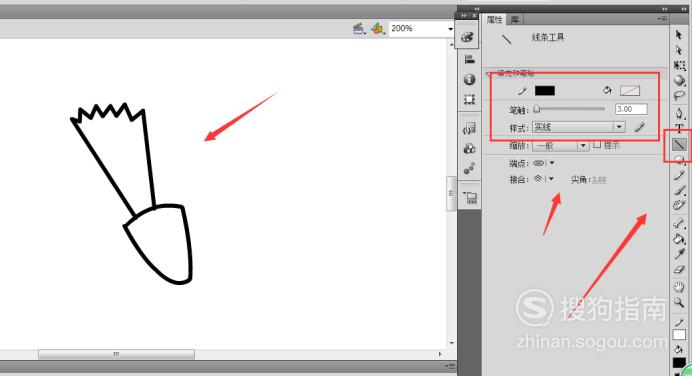Select the Eyedropper tool
The height and width of the screenshot is (376, 692).
[x=679, y=254]
